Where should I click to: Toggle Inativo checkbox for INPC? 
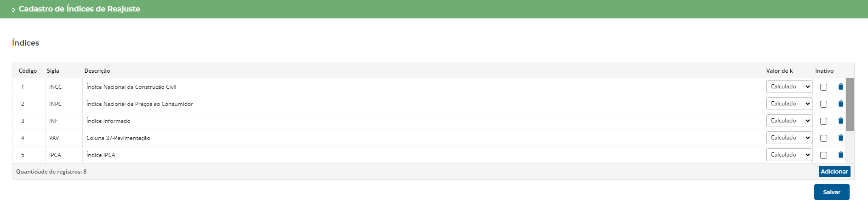point(823,104)
